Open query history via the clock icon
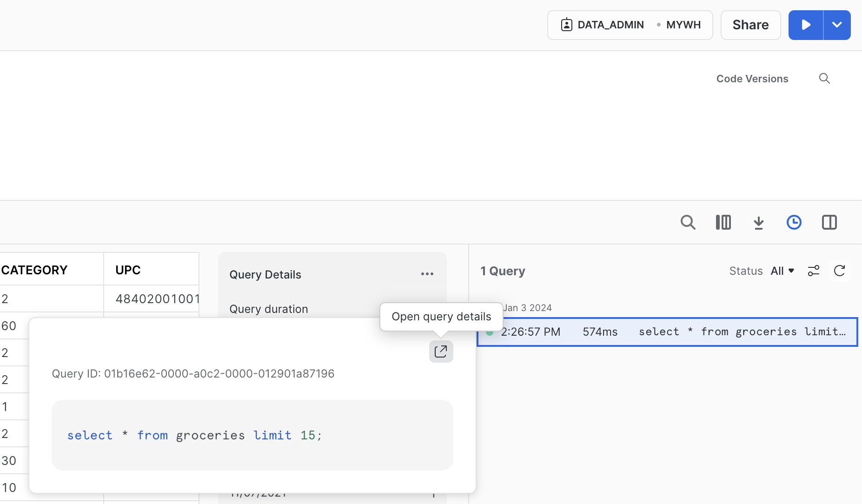 [x=794, y=222]
